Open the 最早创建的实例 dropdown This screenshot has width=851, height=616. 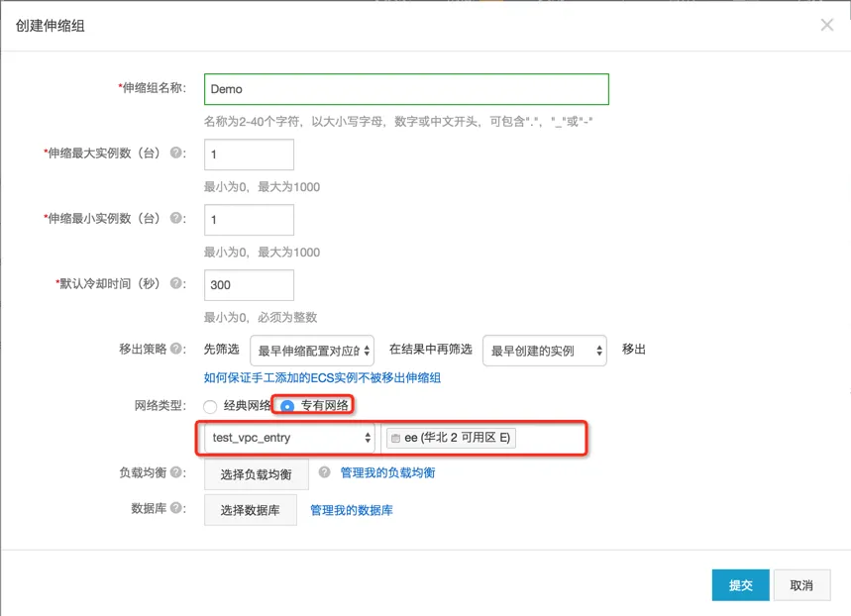tap(544, 350)
